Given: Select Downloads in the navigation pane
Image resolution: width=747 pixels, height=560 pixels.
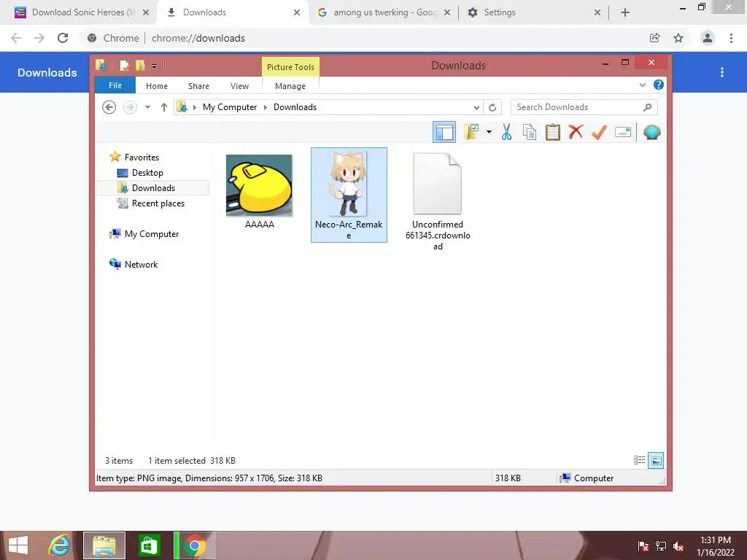Looking at the screenshot, I should (x=153, y=187).
